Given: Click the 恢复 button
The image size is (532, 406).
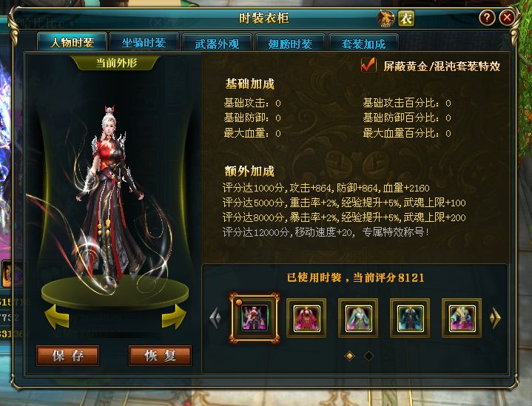Looking at the screenshot, I should click(160, 356).
